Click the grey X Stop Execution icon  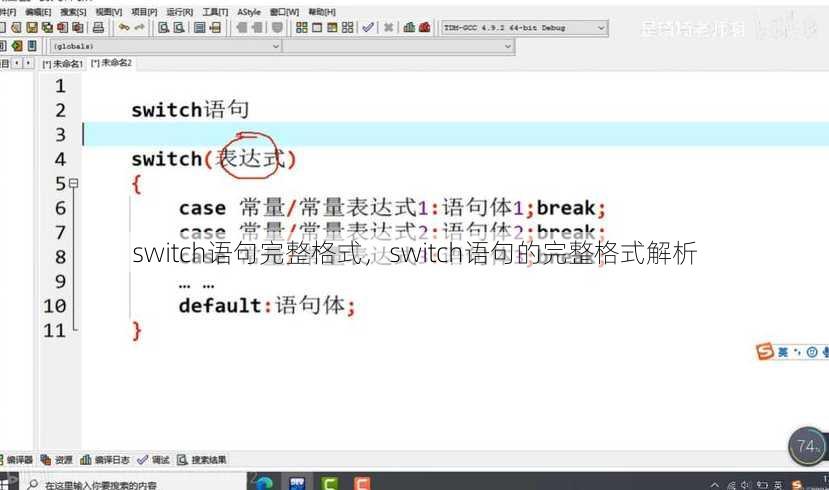click(x=388, y=27)
